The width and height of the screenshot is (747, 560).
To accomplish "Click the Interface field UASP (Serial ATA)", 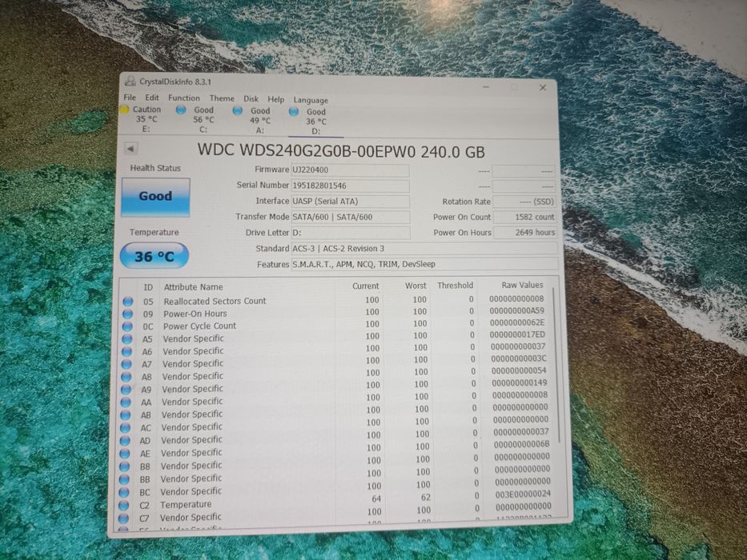I will [x=350, y=202].
